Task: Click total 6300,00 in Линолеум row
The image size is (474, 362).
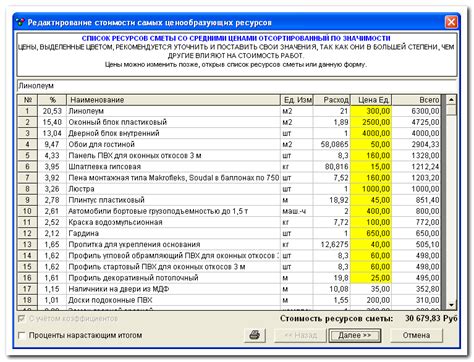Action: coord(416,111)
